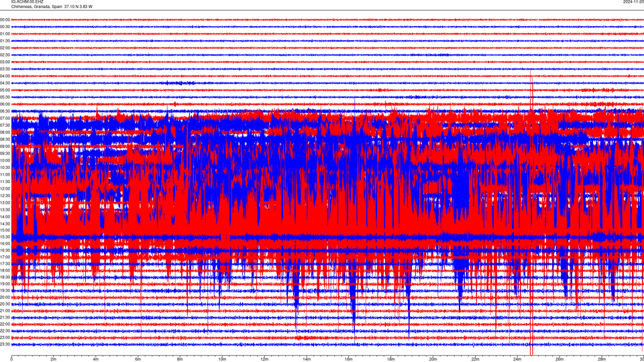Select the 07:00 trace label
The image size is (644, 362).
pos(5,118)
